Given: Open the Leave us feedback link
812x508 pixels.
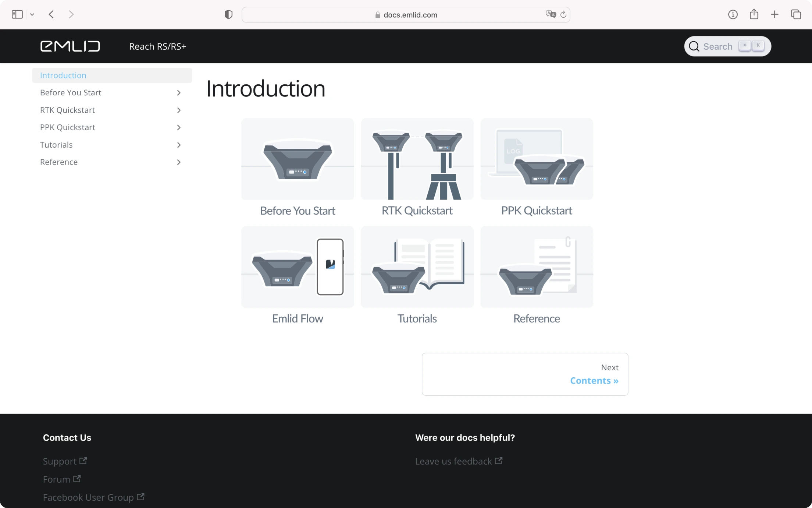Looking at the screenshot, I should click(x=459, y=461).
